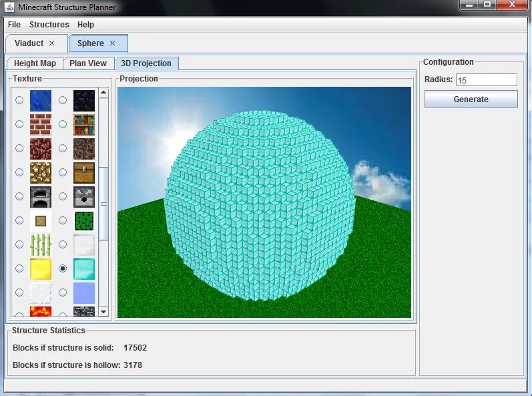Pick the green leaves texture image
The height and width of the screenshot is (396, 532).
[84, 221]
